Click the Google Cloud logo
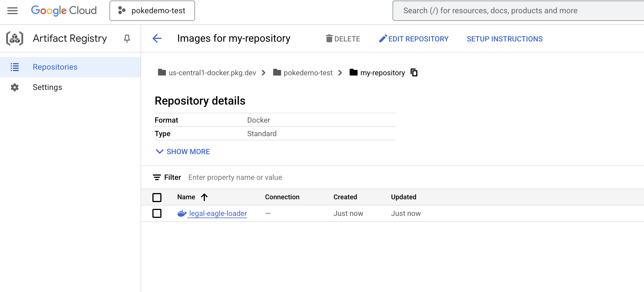This screenshot has height=292, width=644. (64, 11)
